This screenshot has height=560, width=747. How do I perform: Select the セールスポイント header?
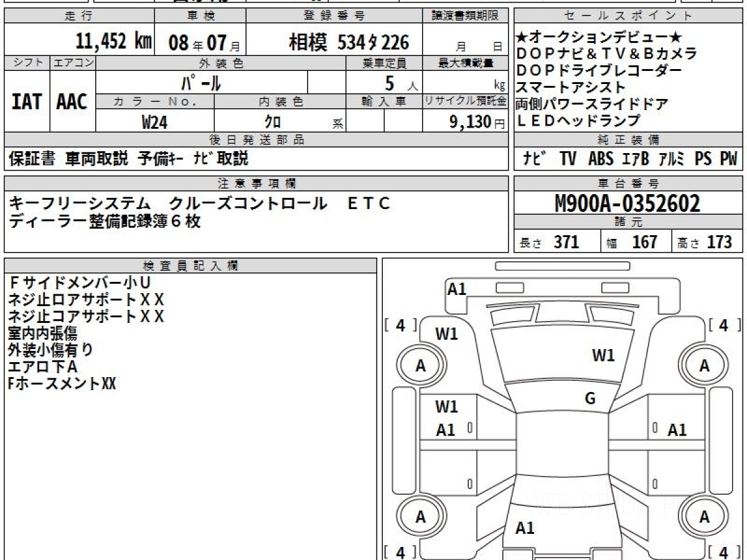click(627, 16)
